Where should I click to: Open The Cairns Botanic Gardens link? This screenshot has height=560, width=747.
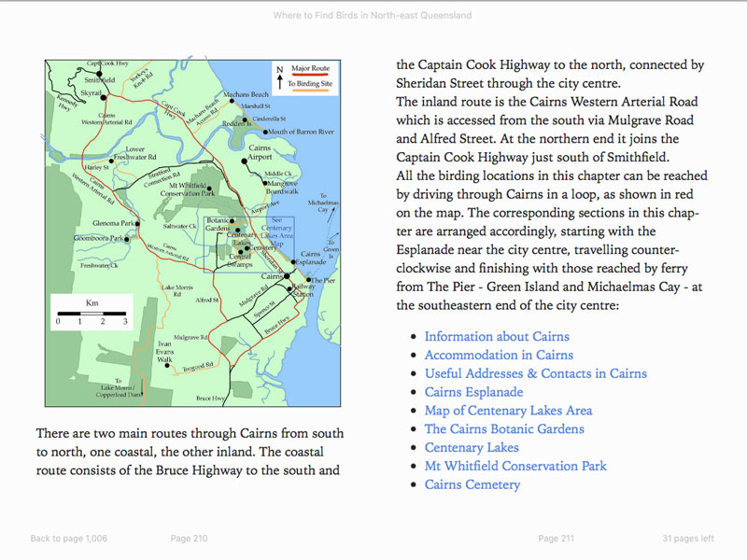click(x=504, y=429)
